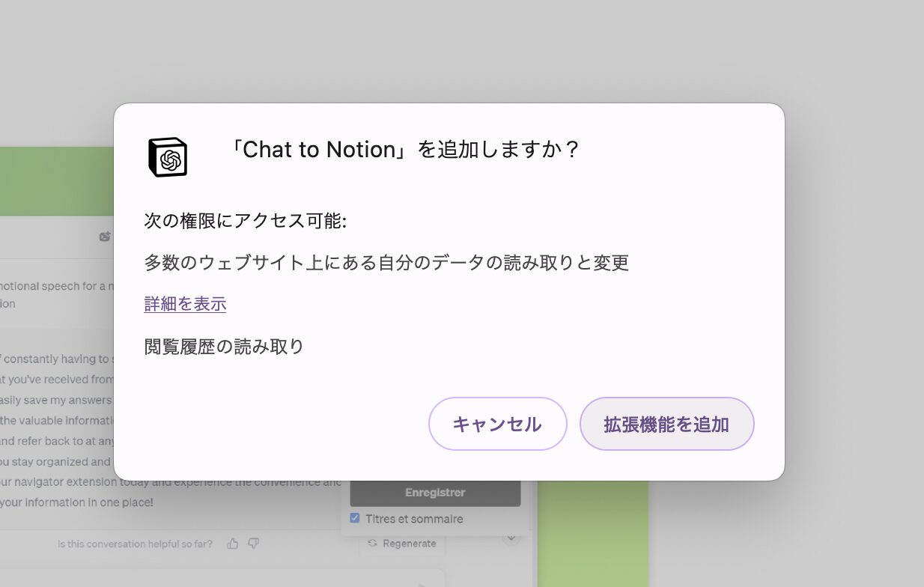Image resolution: width=924 pixels, height=587 pixels.
Task: Give the response a thumbs down
Action: 254,544
